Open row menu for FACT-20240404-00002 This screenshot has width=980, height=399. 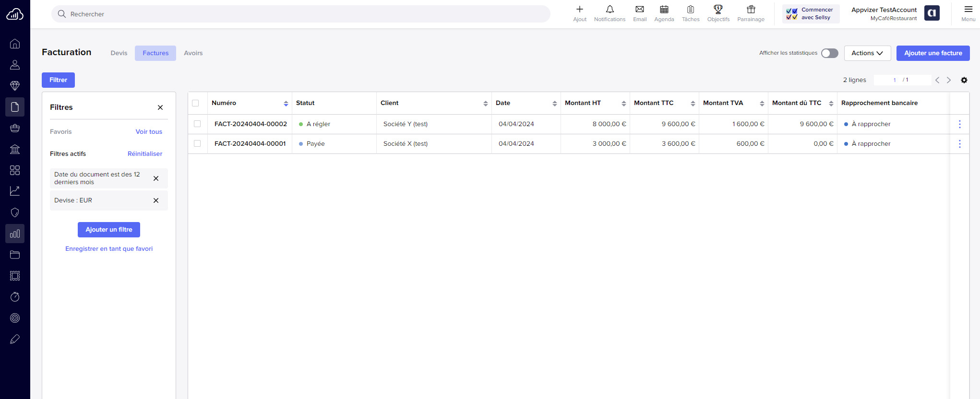click(960, 124)
